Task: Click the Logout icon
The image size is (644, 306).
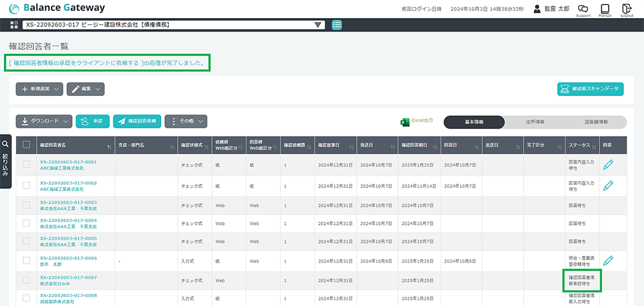Action: click(627, 9)
